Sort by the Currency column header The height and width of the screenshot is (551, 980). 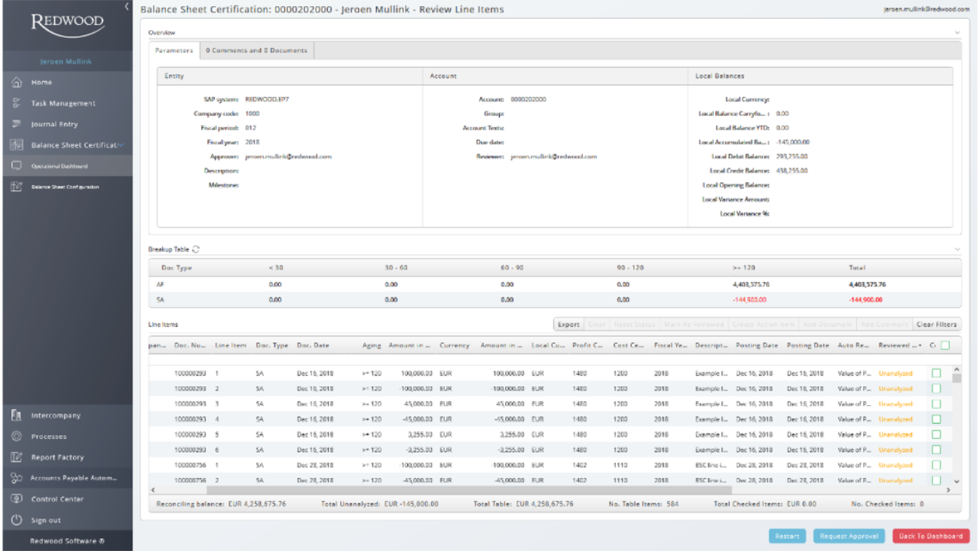click(454, 346)
